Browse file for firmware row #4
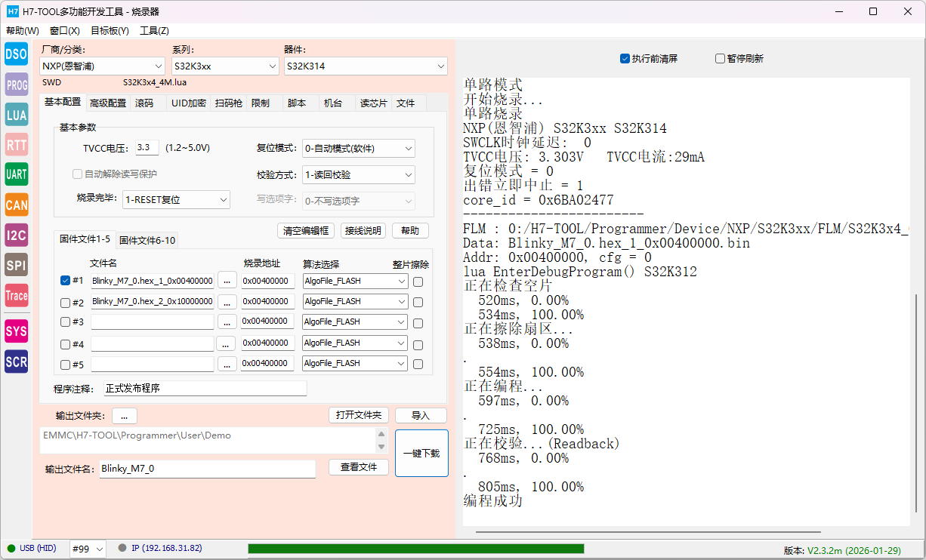The width and height of the screenshot is (926, 560). [227, 343]
